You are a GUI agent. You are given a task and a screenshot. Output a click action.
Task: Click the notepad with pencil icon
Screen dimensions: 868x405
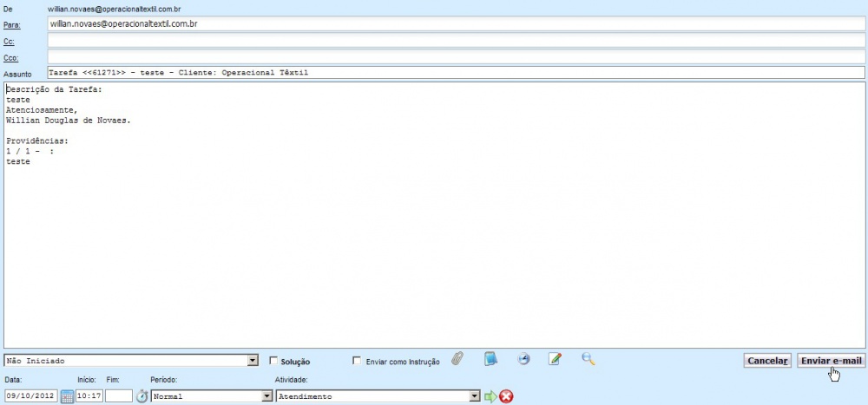[556, 359]
